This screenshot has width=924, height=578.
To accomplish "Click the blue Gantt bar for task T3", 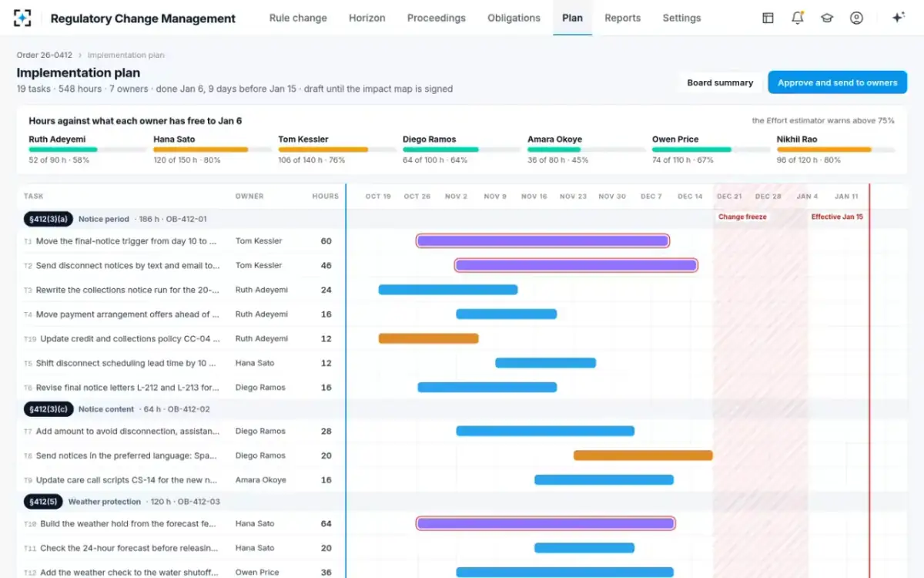I will [x=448, y=290].
